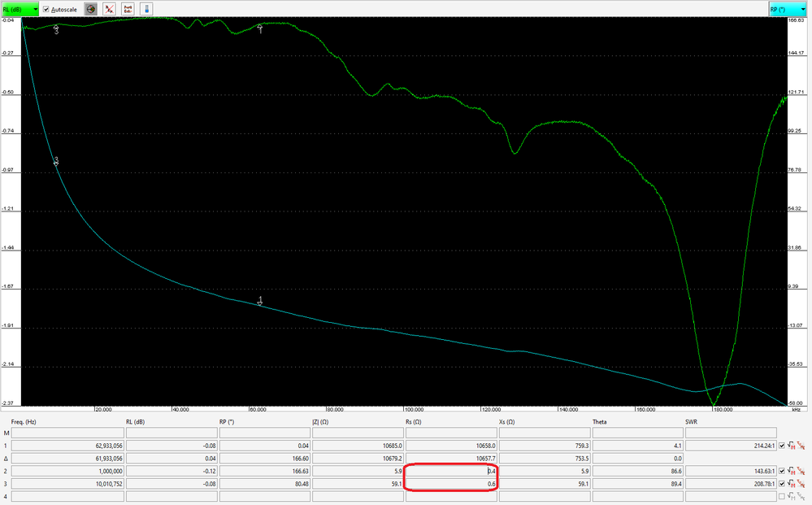Image resolution: width=812 pixels, height=505 pixels.
Task: Select marker 2 Theta value 86.6
Action: 638,471
